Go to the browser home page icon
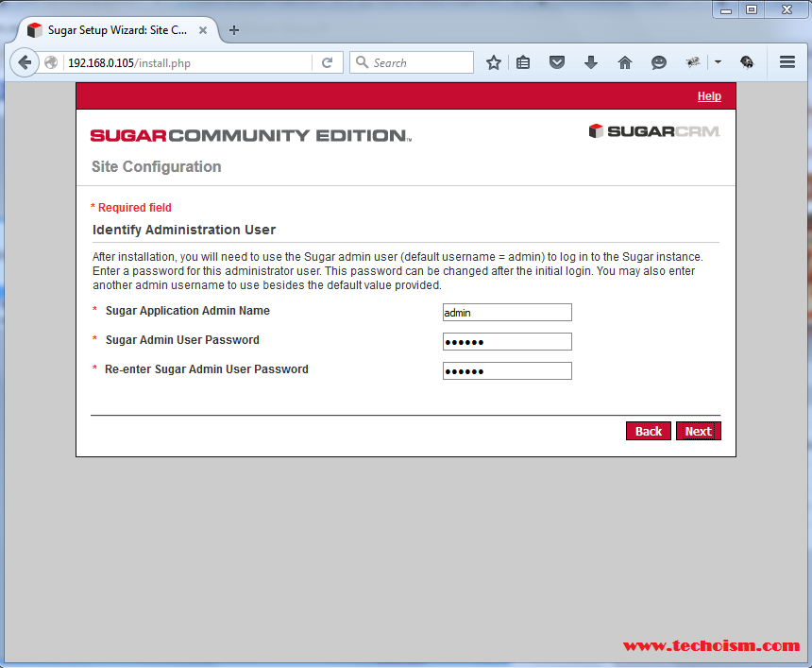 click(625, 62)
